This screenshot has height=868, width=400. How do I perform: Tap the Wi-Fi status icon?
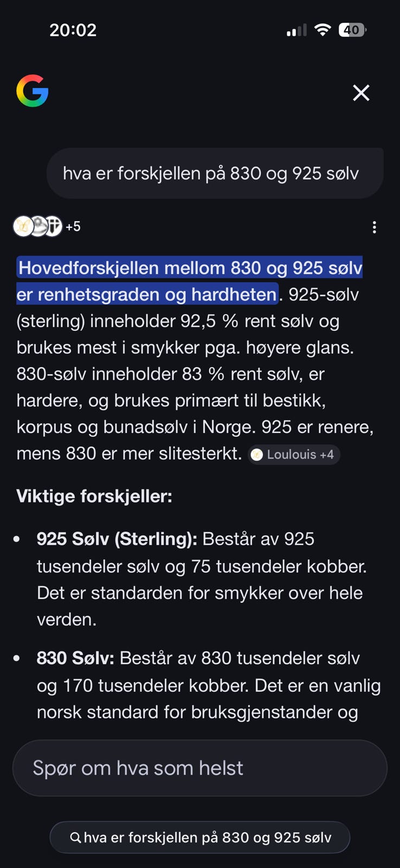322,30
